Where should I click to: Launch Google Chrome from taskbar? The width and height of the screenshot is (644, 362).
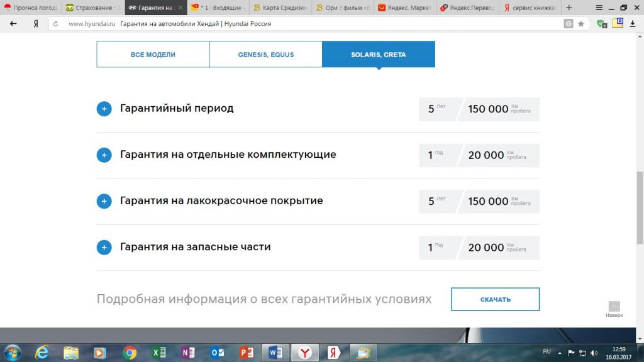[130, 353]
